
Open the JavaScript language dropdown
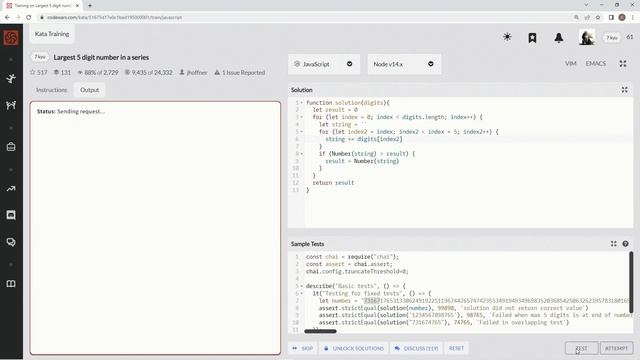pos(324,64)
